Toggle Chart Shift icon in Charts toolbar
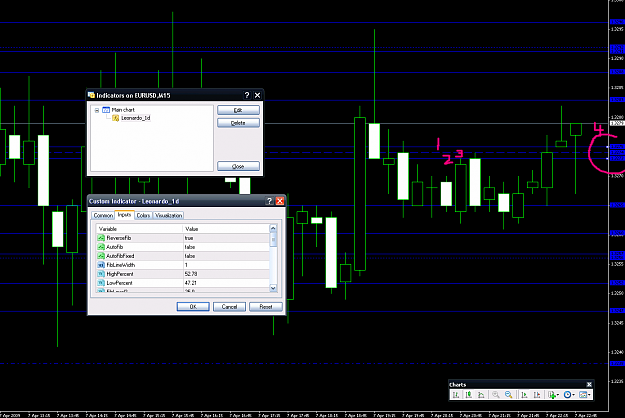 pyautogui.click(x=537, y=394)
